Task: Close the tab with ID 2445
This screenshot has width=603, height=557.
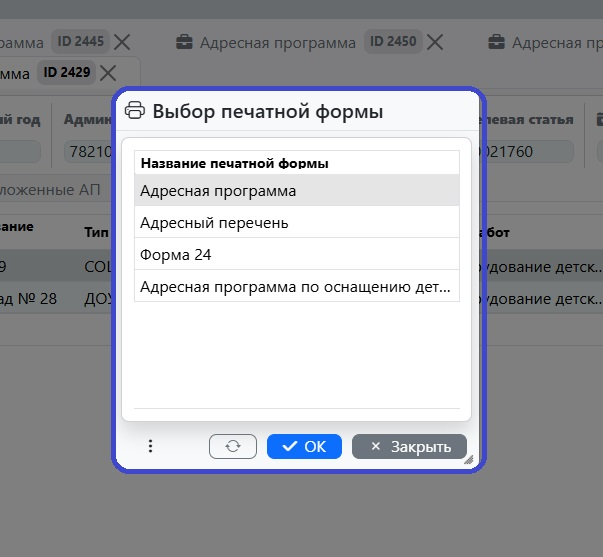Action: point(122,42)
